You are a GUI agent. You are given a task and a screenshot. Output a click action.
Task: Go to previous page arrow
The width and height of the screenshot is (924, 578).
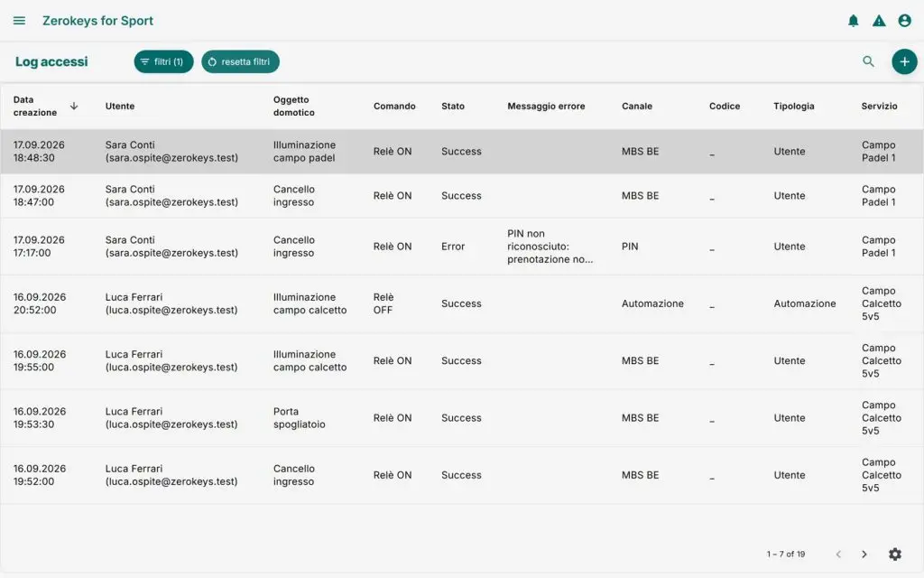tap(838, 554)
